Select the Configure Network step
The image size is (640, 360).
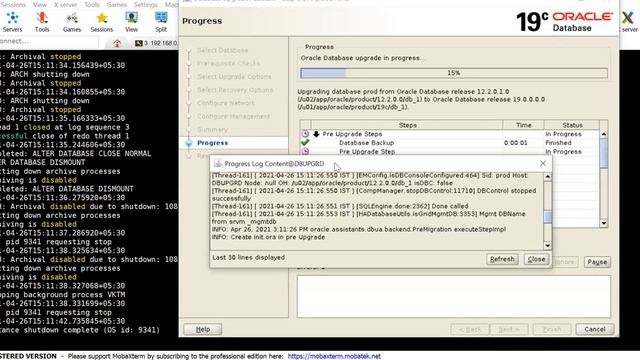click(226, 103)
